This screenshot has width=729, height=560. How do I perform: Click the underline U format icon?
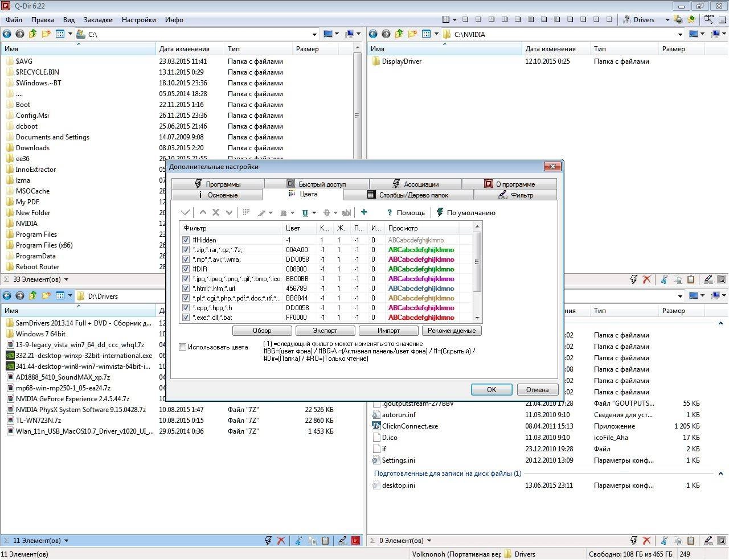[x=305, y=213]
